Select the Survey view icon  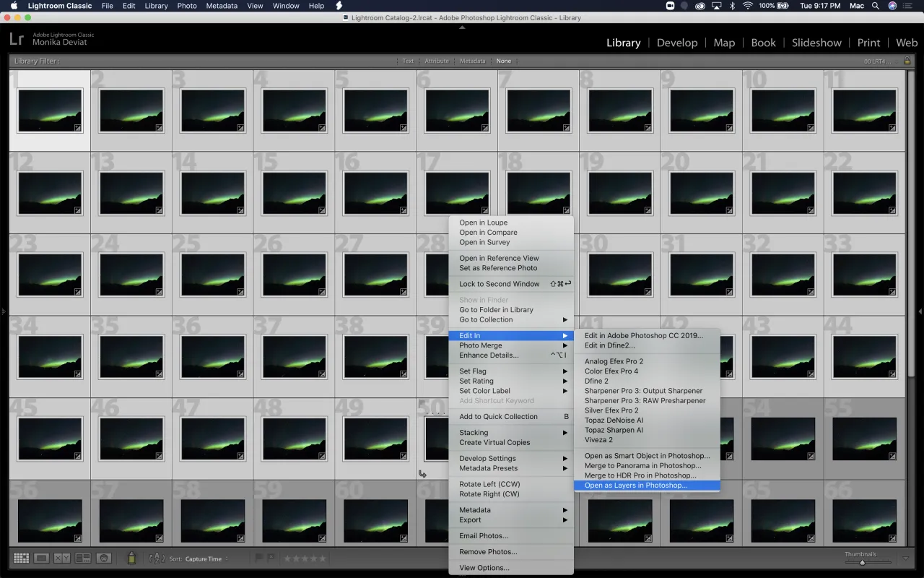point(83,558)
